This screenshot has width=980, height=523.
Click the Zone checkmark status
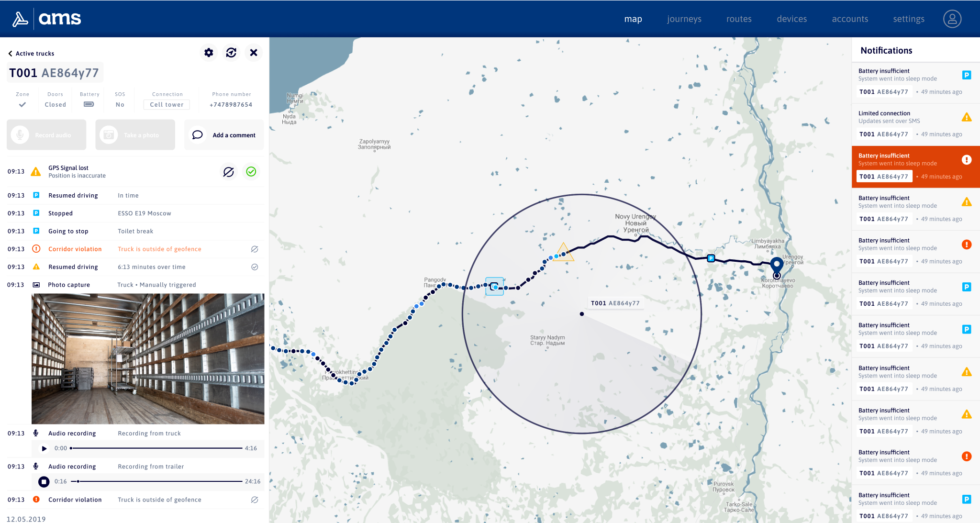22,104
